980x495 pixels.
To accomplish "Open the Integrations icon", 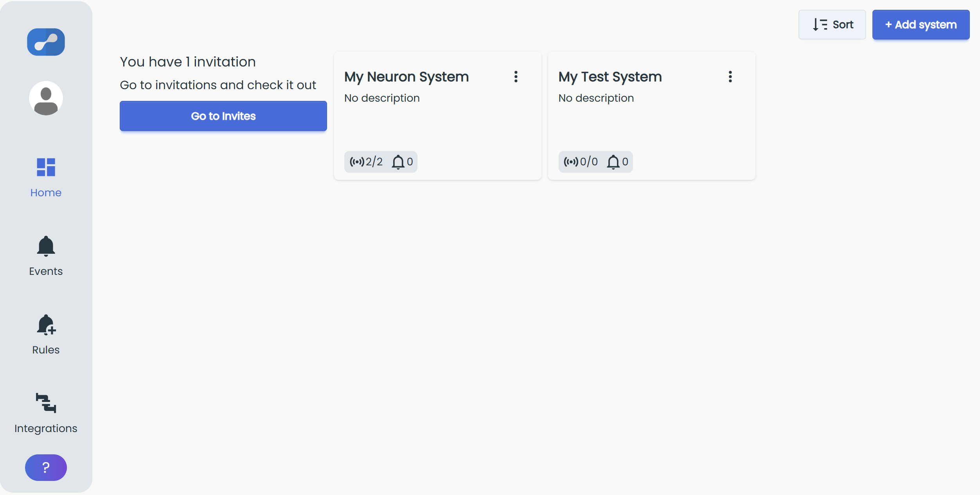I will 46,403.
